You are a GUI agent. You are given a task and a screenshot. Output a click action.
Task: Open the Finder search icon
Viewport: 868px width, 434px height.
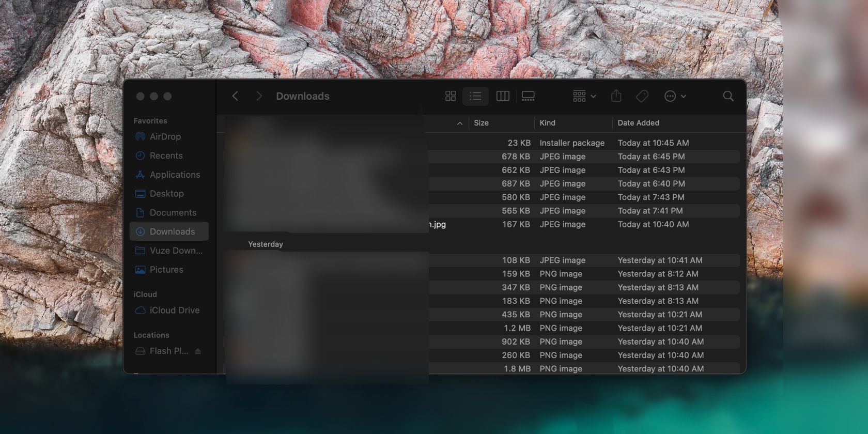(x=728, y=96)
